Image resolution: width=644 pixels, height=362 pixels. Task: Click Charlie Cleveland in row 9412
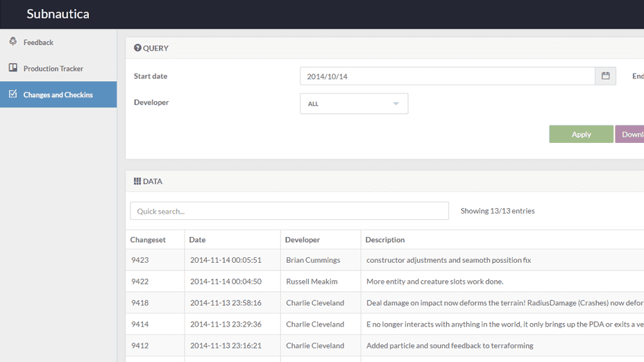(315, 345)
